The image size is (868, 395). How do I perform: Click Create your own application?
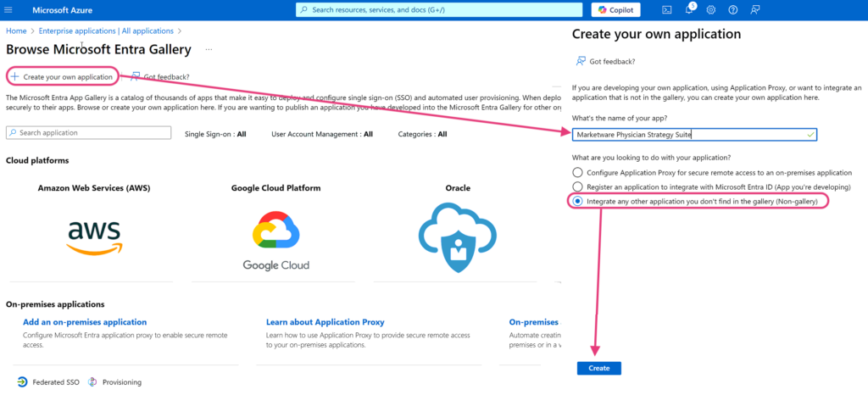[x=63, y=77]
